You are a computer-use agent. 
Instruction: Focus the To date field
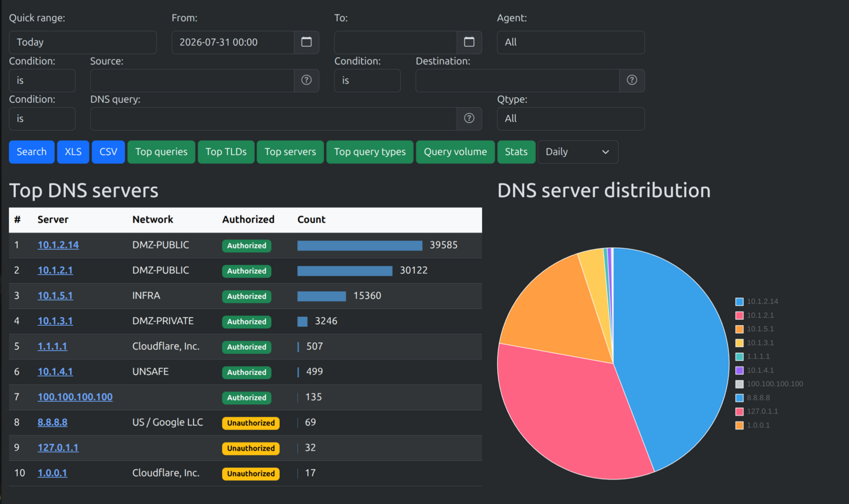(x=396, y=42)
